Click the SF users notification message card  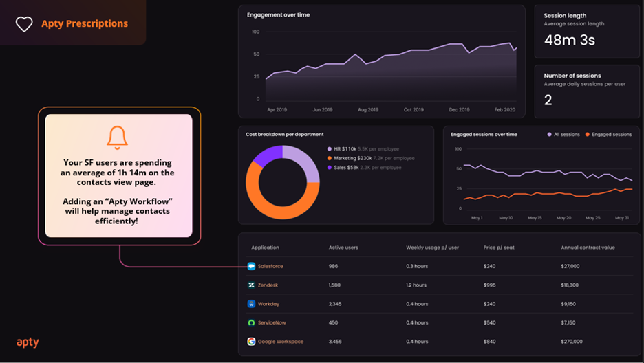point(119,175)
